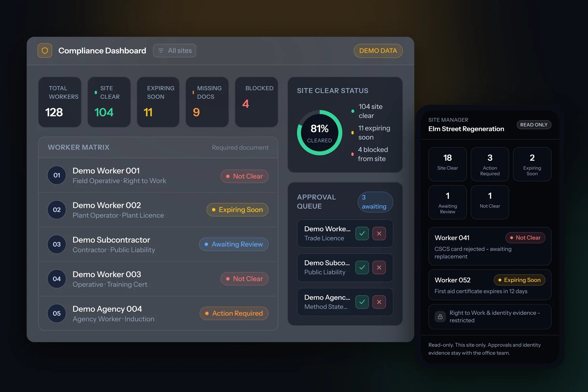
Task: Select the 03 number circle for Demo Subcontractor
Action: (x=57, y=244)
